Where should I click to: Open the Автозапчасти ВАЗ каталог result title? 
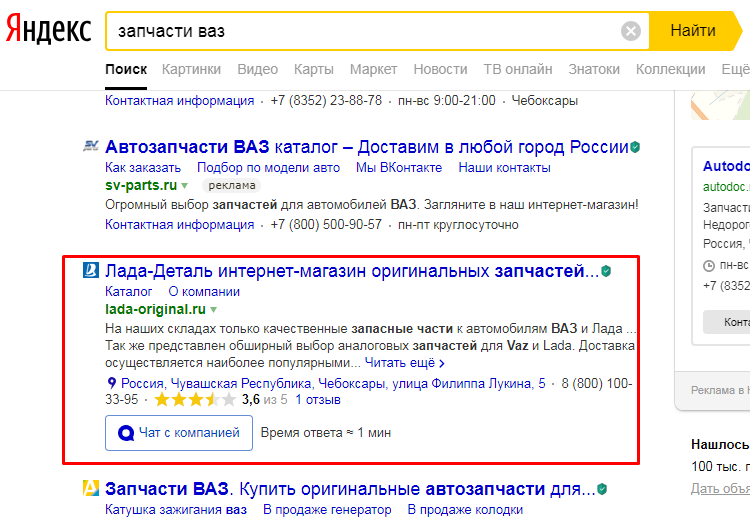pos(366,146)
